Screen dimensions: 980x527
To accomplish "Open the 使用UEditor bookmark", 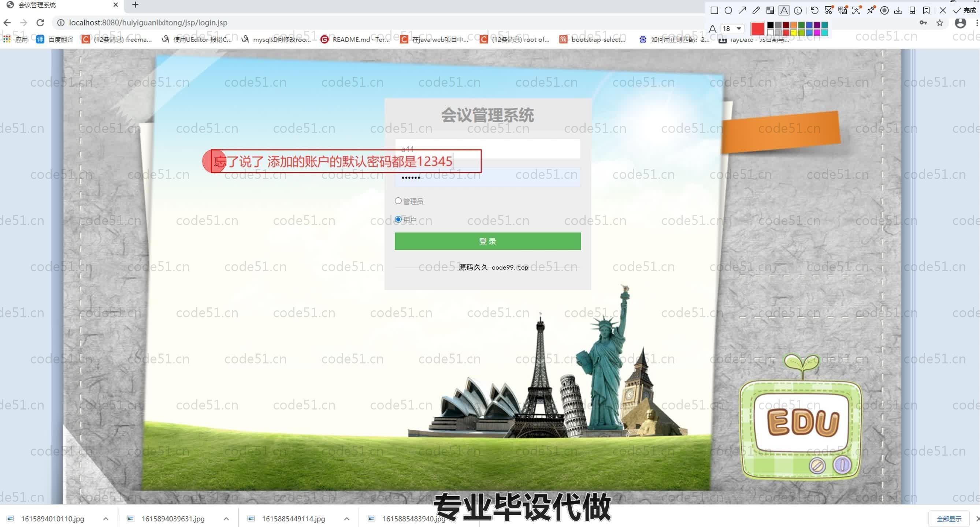I will 197,39.
